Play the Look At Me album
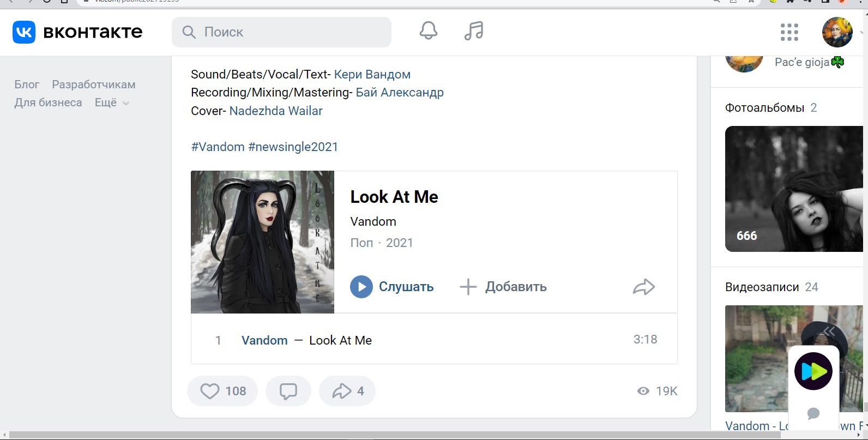This screenshot has width=868, height=440. [x=392, y=287]
